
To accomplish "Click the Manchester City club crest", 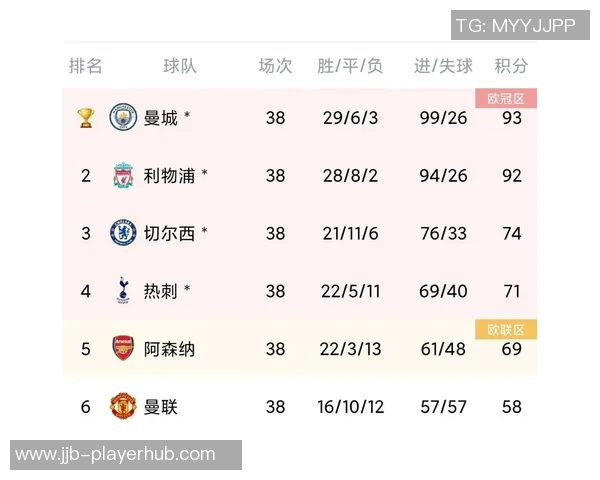I will [122, 118].
